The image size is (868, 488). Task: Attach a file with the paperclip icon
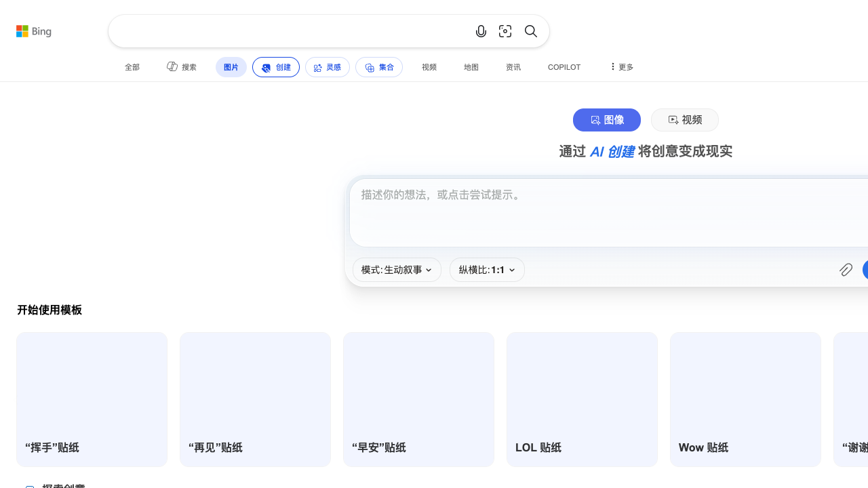pyautogui.click(x=846, y=270)
